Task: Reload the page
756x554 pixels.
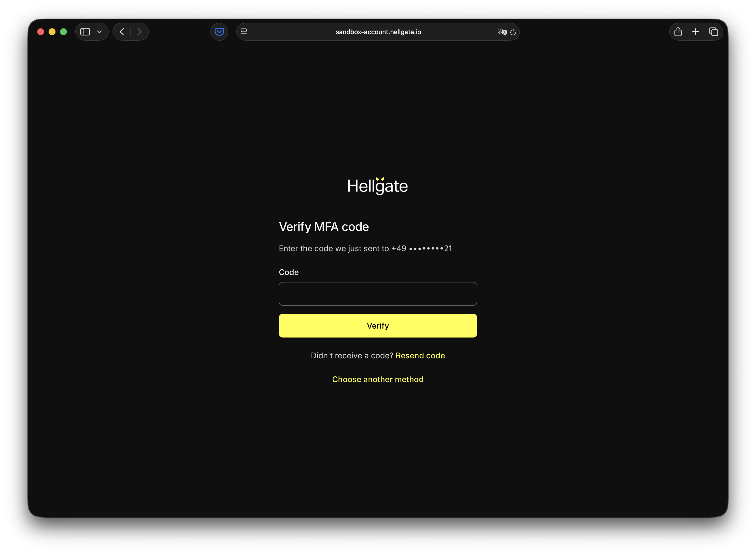Action: coord(513,32)
